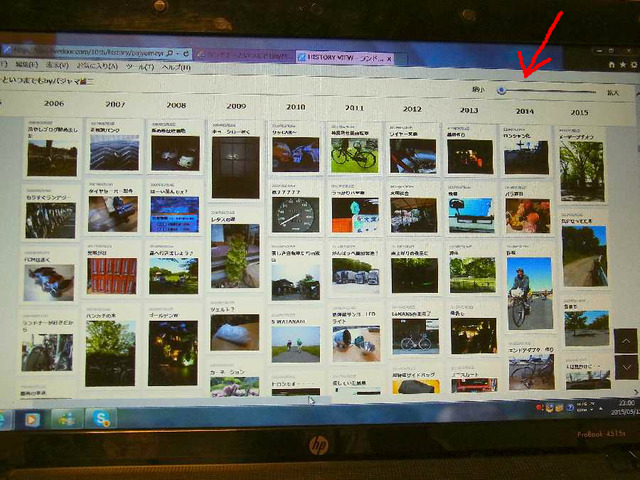Open the speedometer photo in 2010 column
This screenshot has height=480, width=640.
296,215
